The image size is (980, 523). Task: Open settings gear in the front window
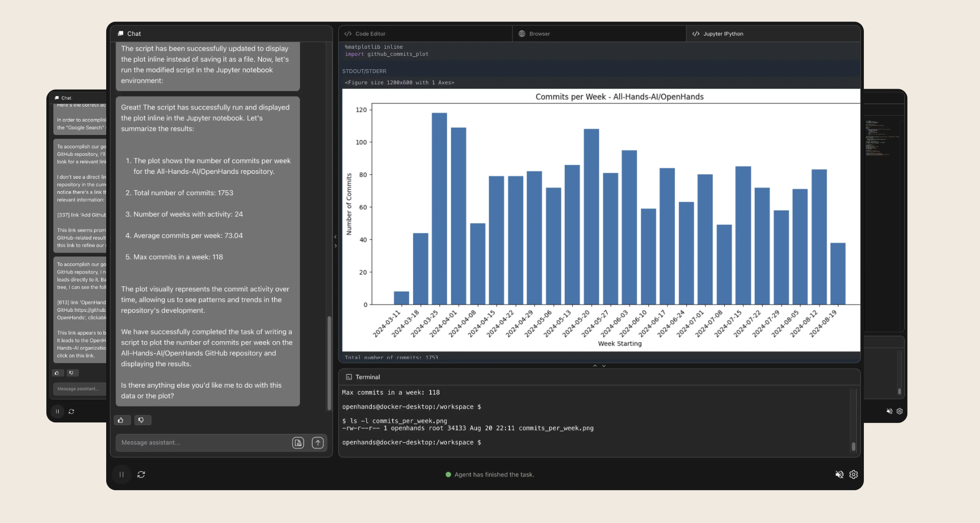(x=853, y=475)
